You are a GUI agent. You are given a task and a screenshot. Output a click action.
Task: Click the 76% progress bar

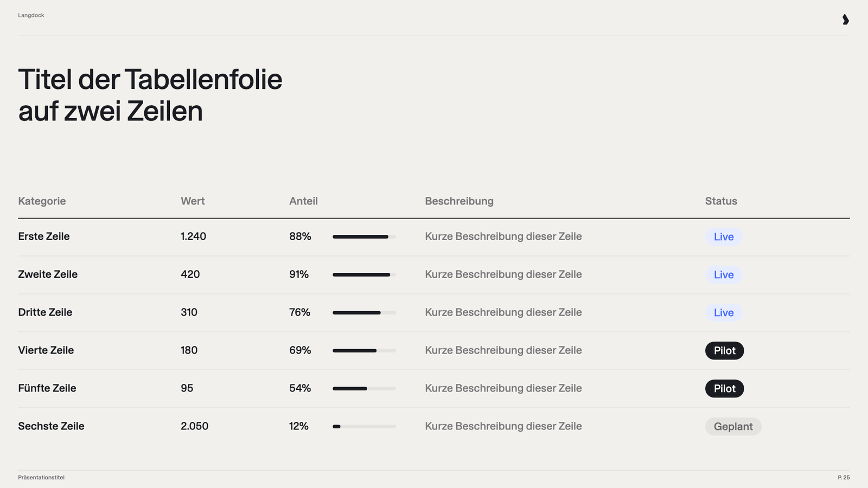[364, 313]
